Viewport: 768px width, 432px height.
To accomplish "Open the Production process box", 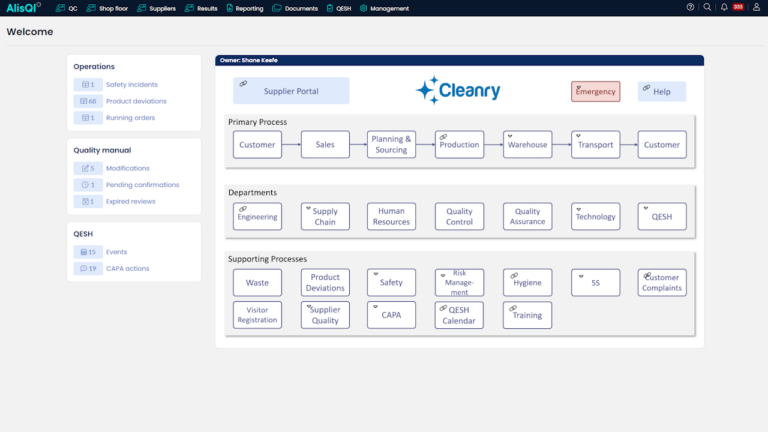I will (459, 144).
